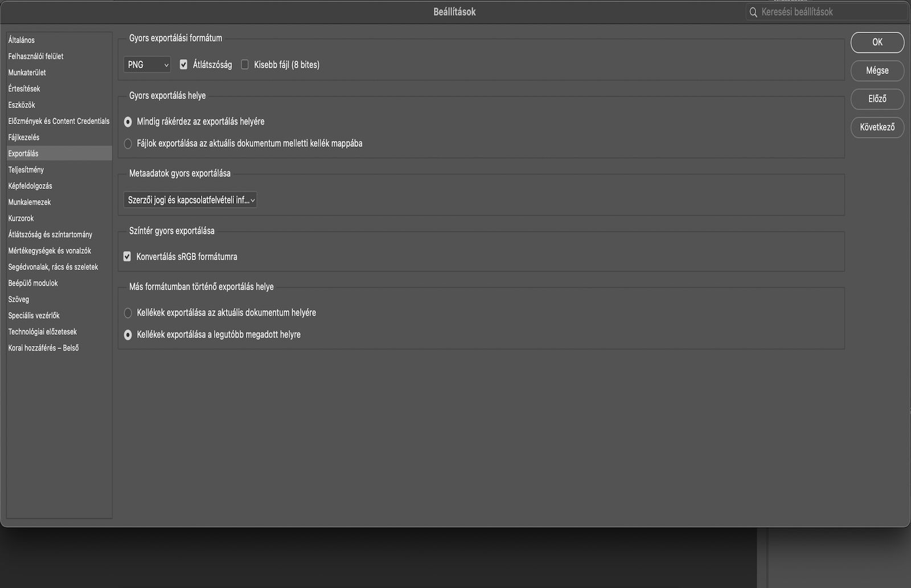Cancel with the Mégse button
This screenshot has width=911, height=588.
point(877,71)
